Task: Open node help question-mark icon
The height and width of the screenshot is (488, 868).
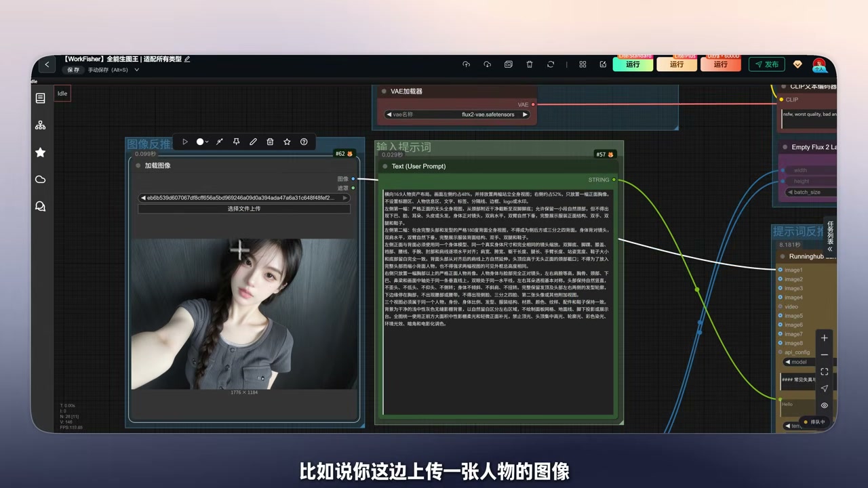Action: [304, 142]
